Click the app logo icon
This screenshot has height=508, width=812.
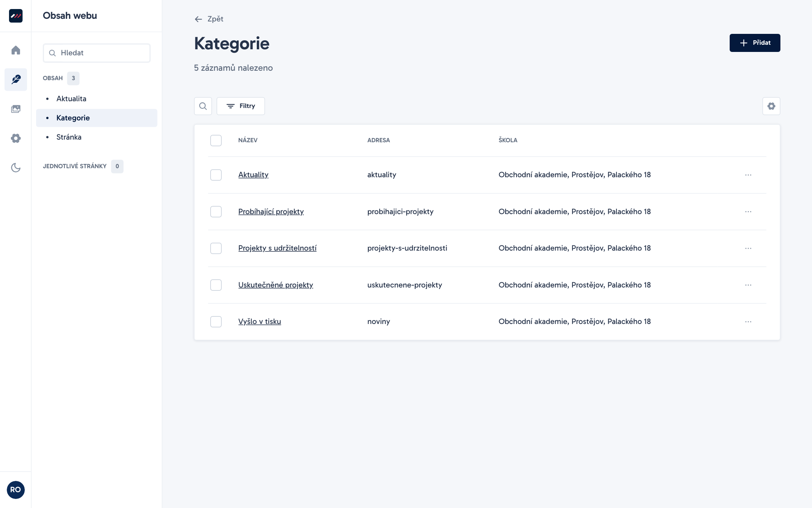[16, 16]
